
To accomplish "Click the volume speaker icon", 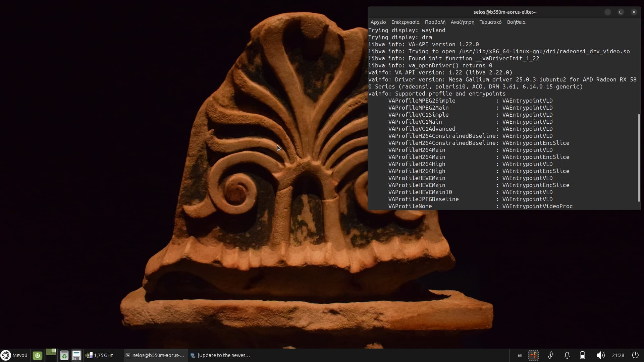I will point(600,355).
